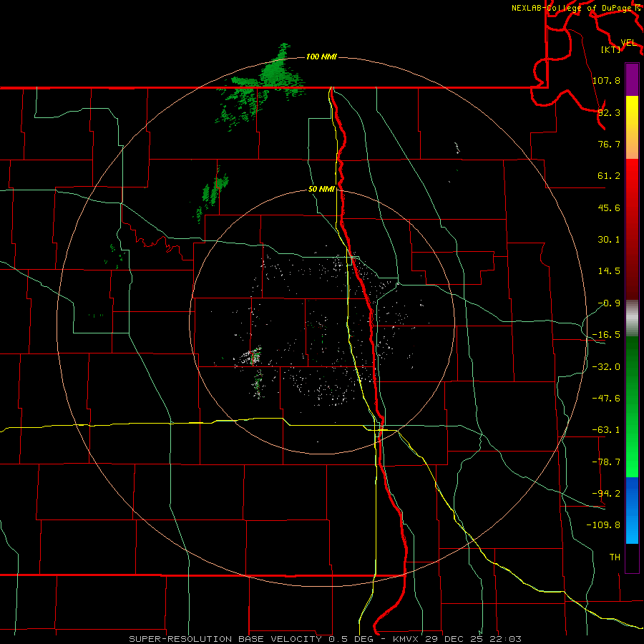
Task: Click the 107.8 velocity scale value
Action: pos(606,80)
